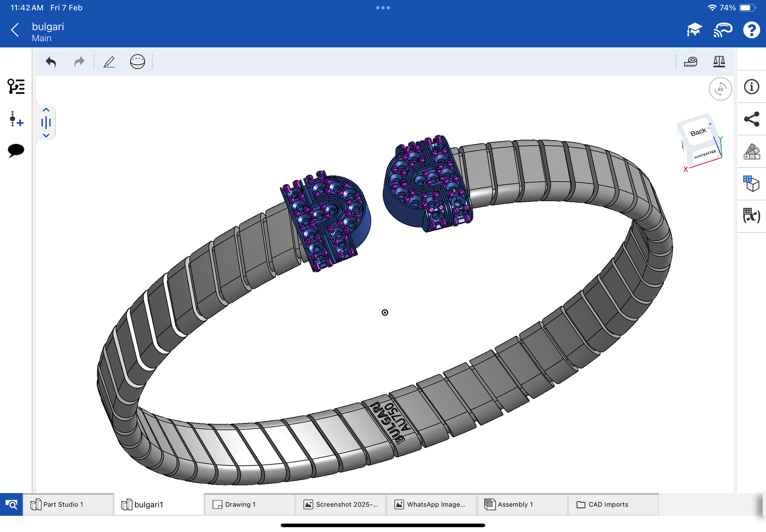Open the Drawing 1 tab

(x=240, y=504)
